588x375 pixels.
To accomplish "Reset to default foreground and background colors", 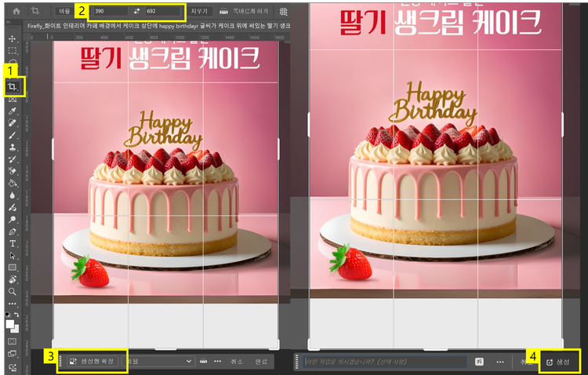I will [8, 315].
